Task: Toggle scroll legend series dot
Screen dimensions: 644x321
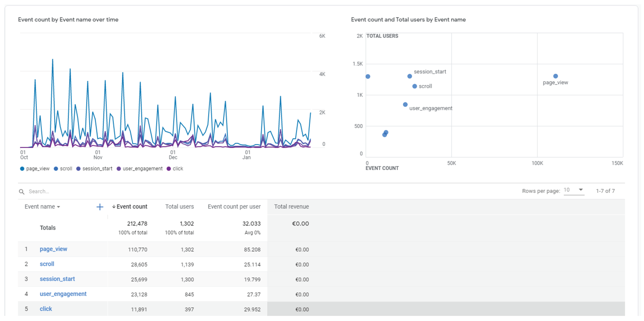Action: click(x=56, y=169)
